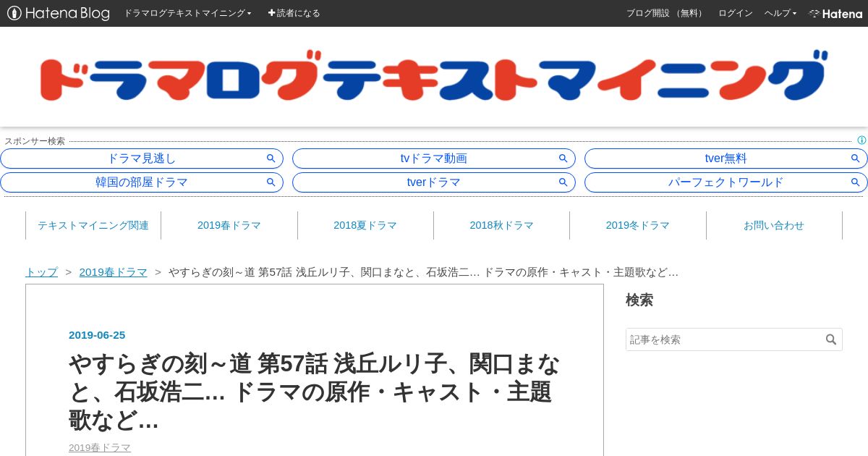Open ブログ開設（無料） link

pos(665,13)
